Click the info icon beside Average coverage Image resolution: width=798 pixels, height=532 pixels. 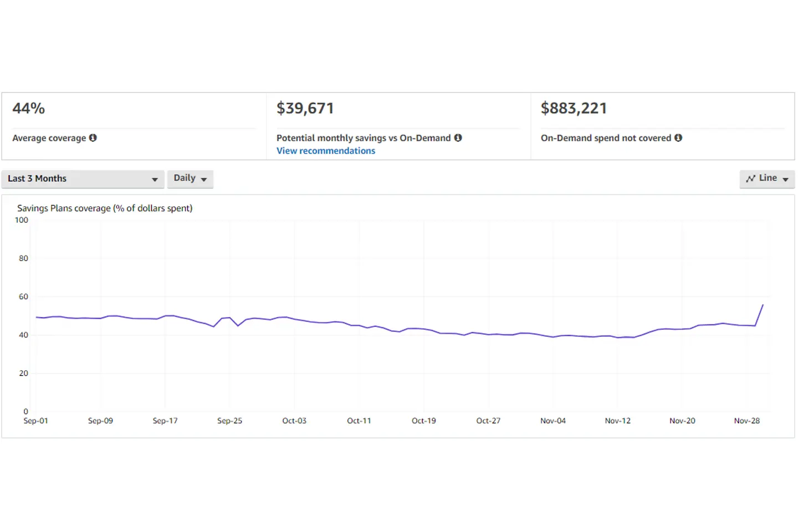[93, 138]
